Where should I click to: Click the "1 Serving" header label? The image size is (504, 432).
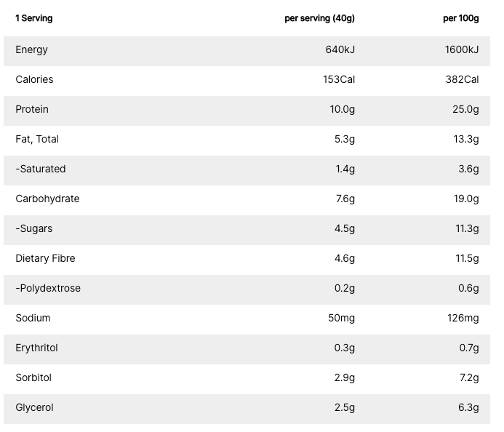pos(34,18)
